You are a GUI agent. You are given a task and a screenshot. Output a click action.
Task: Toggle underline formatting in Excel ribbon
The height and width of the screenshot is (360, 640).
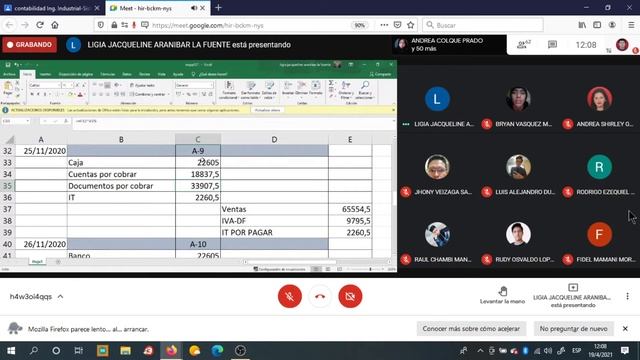click(x=44, y=94)
